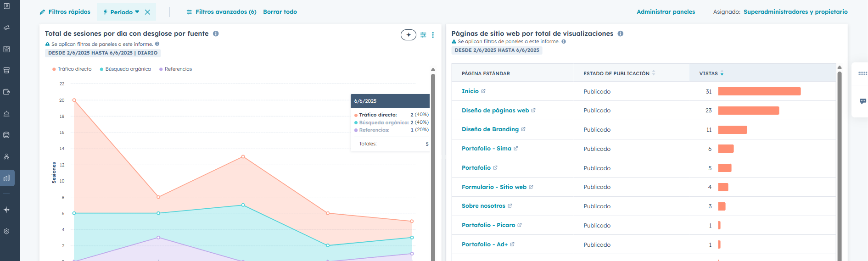Open the report filters sliders icon
The width and height of the screenshot is (868, 261).
[x=423, y=35]
